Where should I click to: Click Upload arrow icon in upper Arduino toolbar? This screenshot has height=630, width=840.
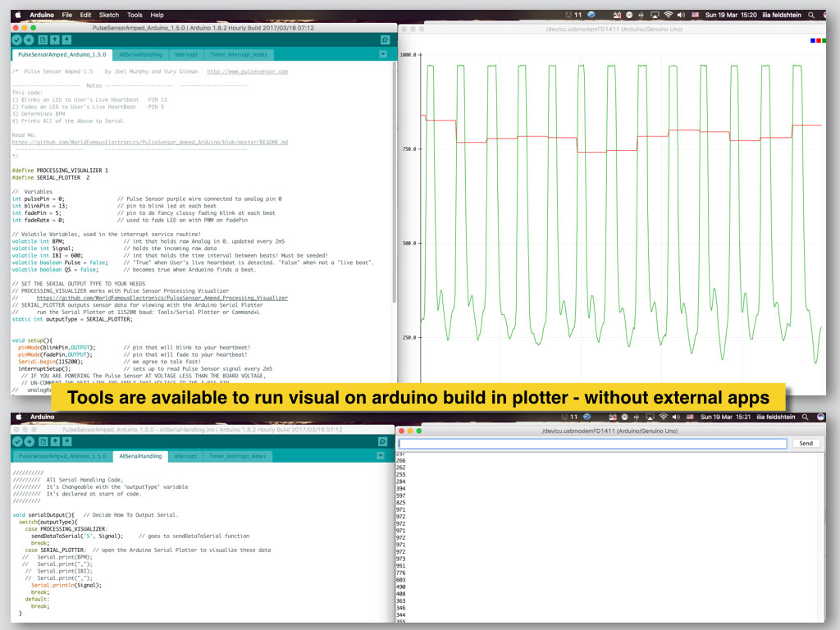[x=29, y=39]
